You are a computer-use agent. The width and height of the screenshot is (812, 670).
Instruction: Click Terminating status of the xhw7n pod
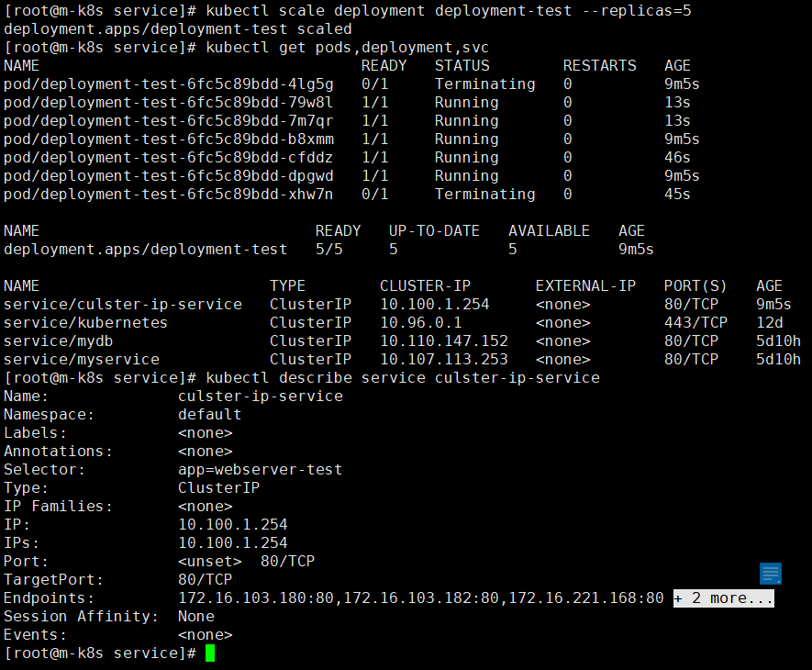click(484, 195)
